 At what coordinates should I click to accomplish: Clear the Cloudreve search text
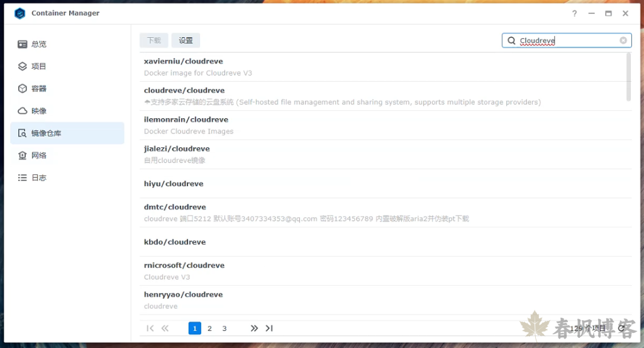[x=623, y=40]
